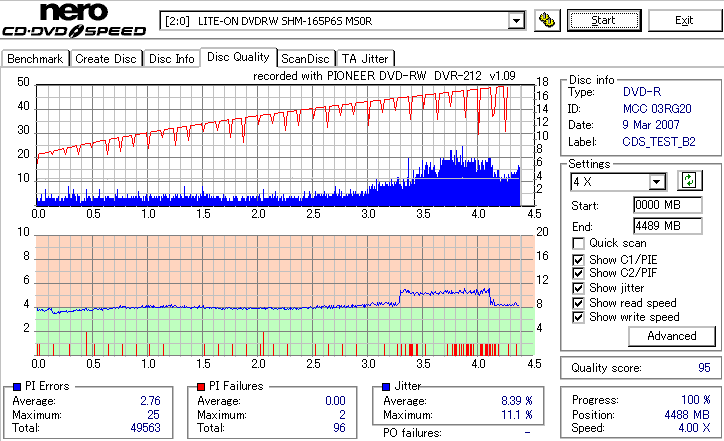Click the date 9 Mar 2007

[651, 125]
